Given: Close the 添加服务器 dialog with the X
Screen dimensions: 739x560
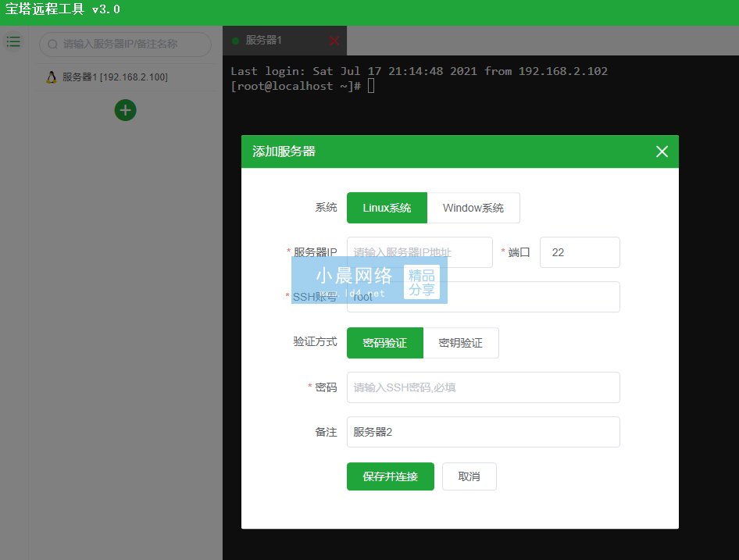Looking at the screenshot, I should [662, 152].
